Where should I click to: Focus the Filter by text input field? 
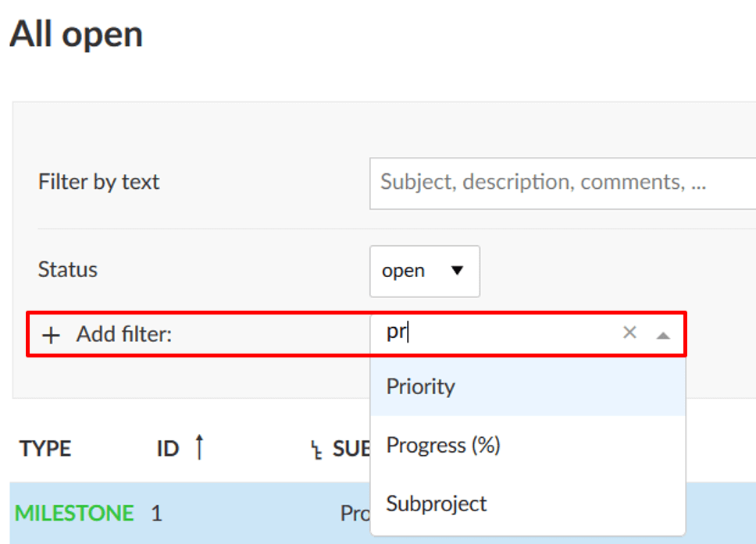[x=562, y=183]
